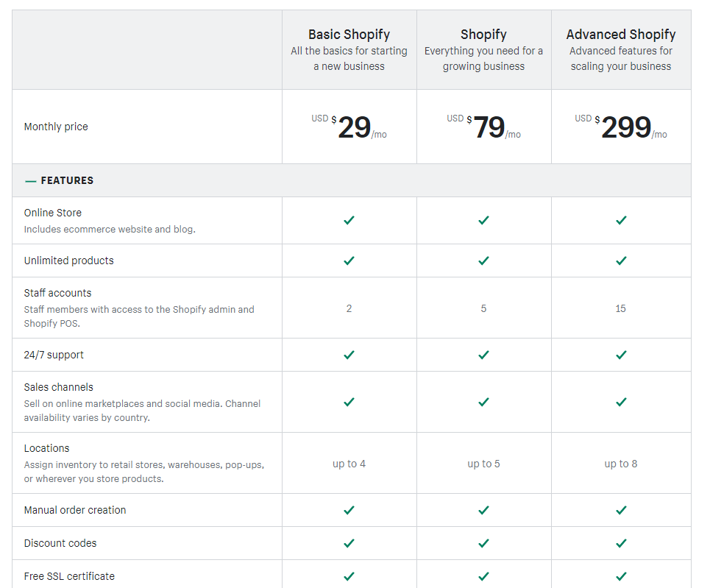Click the Staff accounts feature label
Image resolution: width=710 pixels, height=588 pixels.
coord(57,293)
